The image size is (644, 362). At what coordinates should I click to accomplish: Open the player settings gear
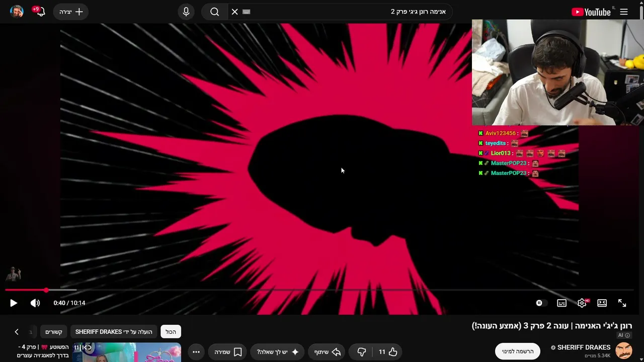(x=582, y=303)
